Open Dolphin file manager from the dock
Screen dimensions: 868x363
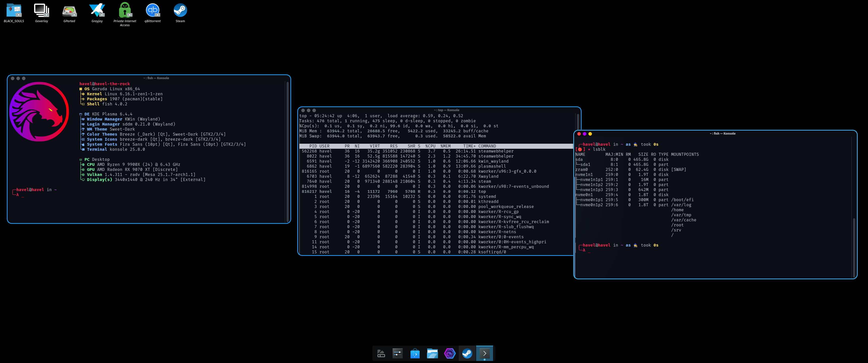432,354
